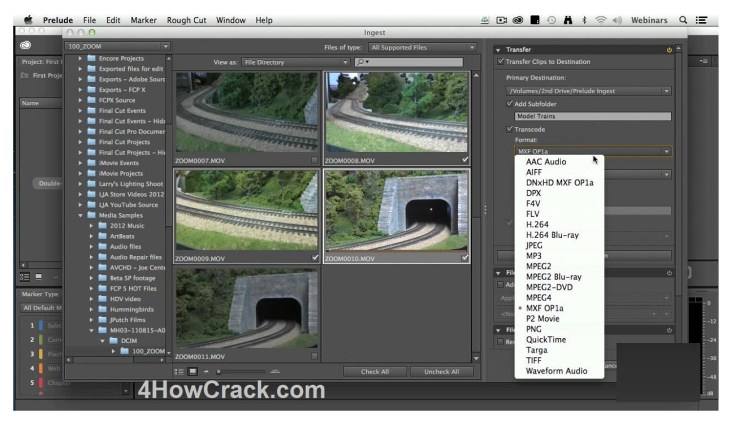Click the thumbnail size slider handle

coord(218,372)
